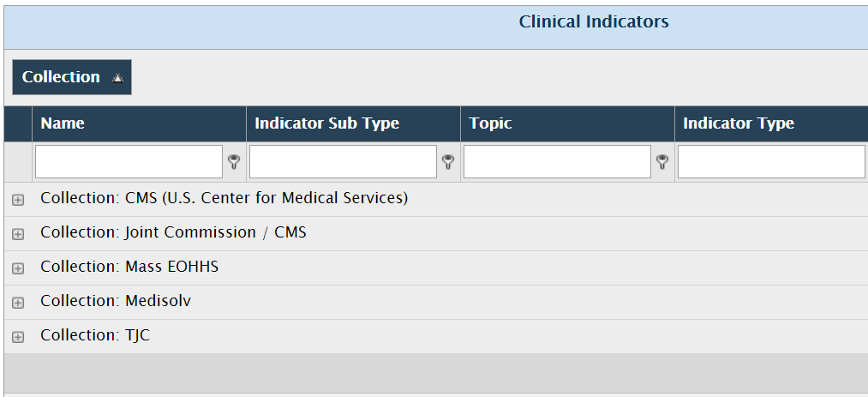Sort by Indicator Sub Type column header
The height and width of the screenshot is (397, 868).
tap(326, 123)
